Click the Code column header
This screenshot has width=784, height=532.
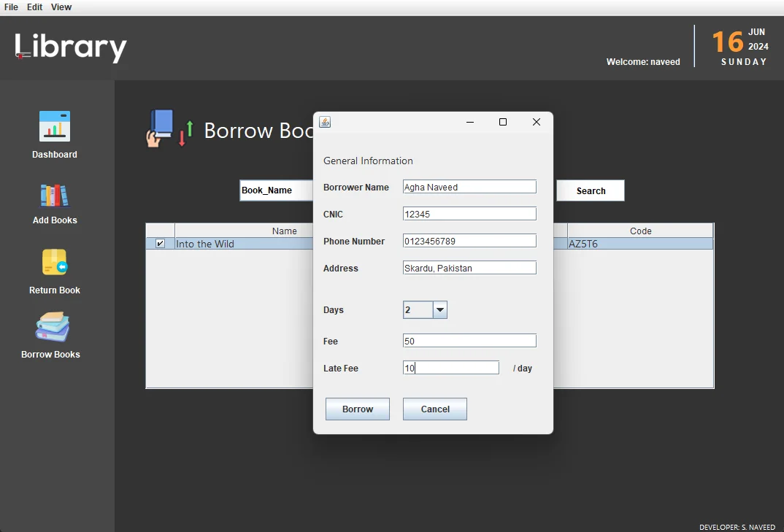coord(640,231)
